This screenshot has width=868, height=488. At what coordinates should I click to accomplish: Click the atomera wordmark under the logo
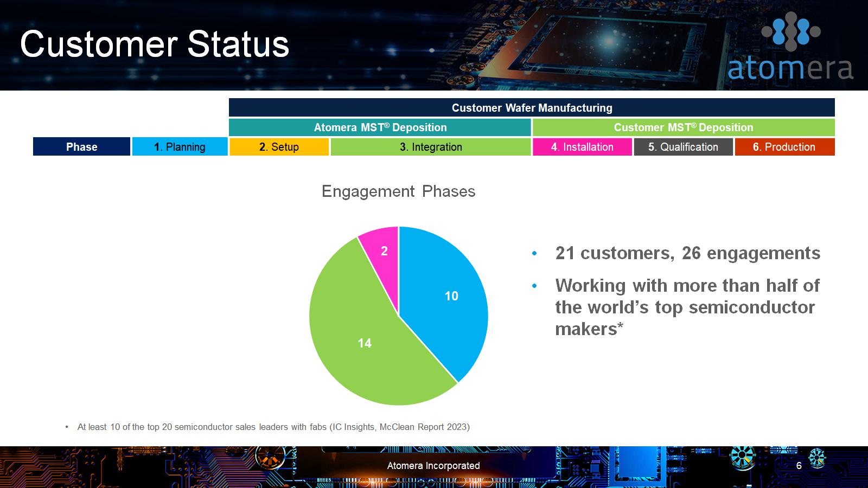click(x=790, y=69)
